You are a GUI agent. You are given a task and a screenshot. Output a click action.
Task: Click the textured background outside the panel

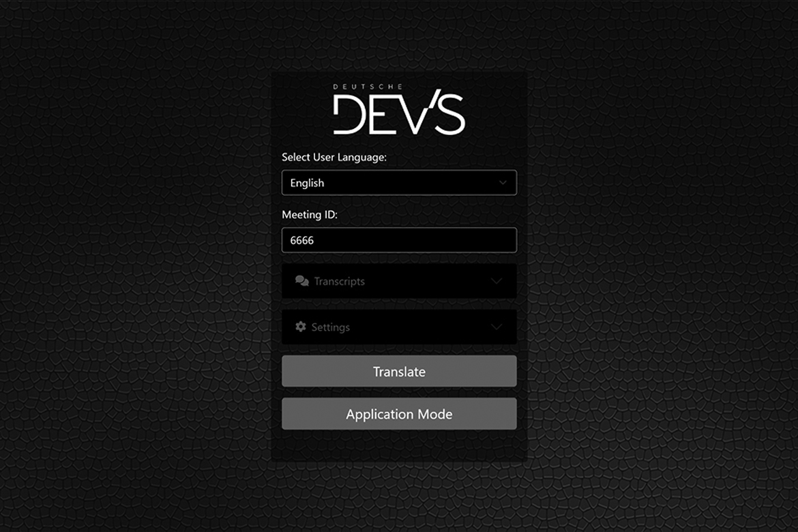pyautogui.click(x=136, y=273)
